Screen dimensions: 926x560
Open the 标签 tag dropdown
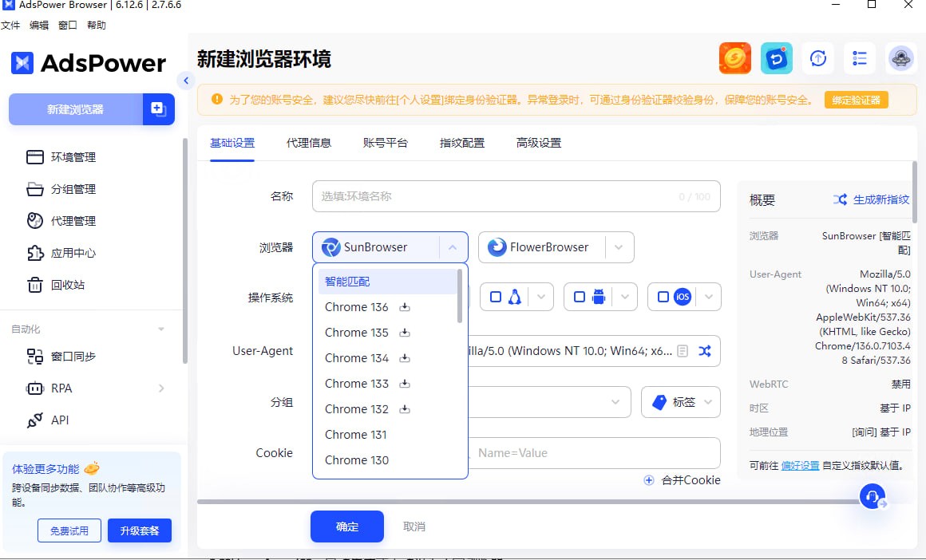[681, 402]
